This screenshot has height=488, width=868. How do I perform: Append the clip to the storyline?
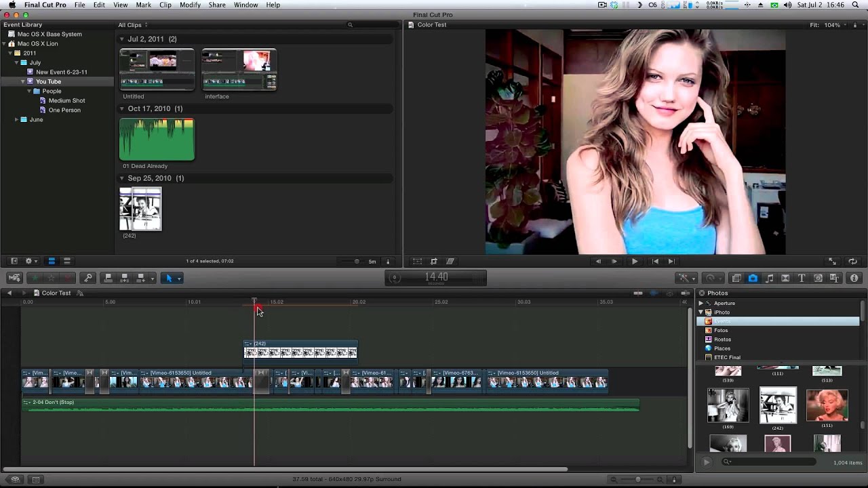pos(140,278)
